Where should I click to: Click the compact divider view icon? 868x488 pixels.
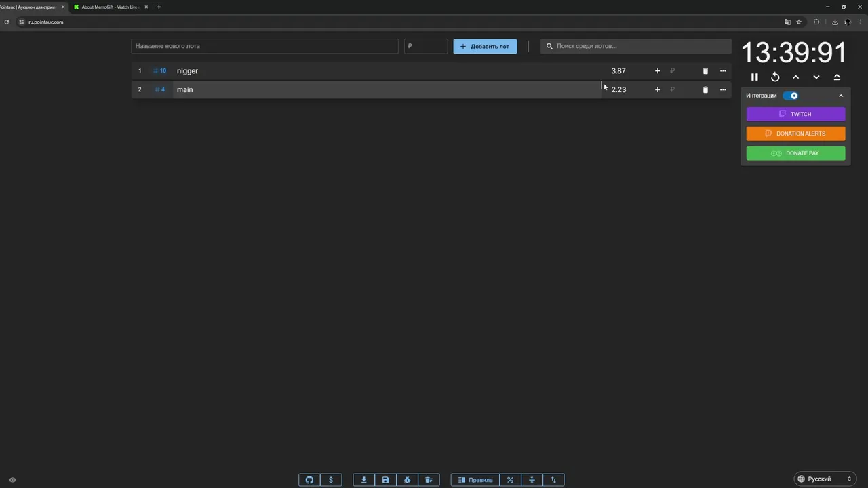click(x=532, y=480)
